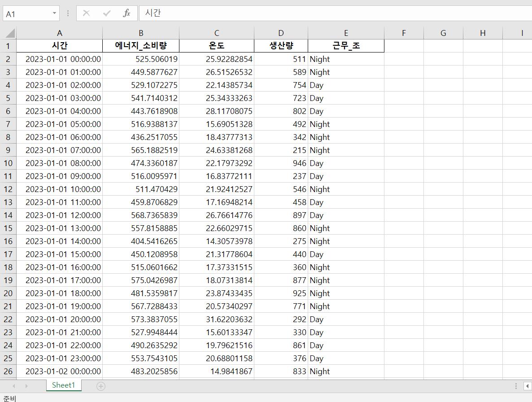Click previous sheet navigation arrow
The height and width of the screenshot is (402, 532).
tap(14, 386)
